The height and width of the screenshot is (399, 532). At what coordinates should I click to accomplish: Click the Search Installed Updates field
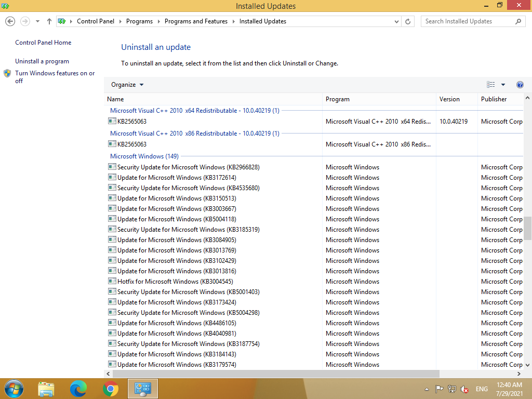468,21
